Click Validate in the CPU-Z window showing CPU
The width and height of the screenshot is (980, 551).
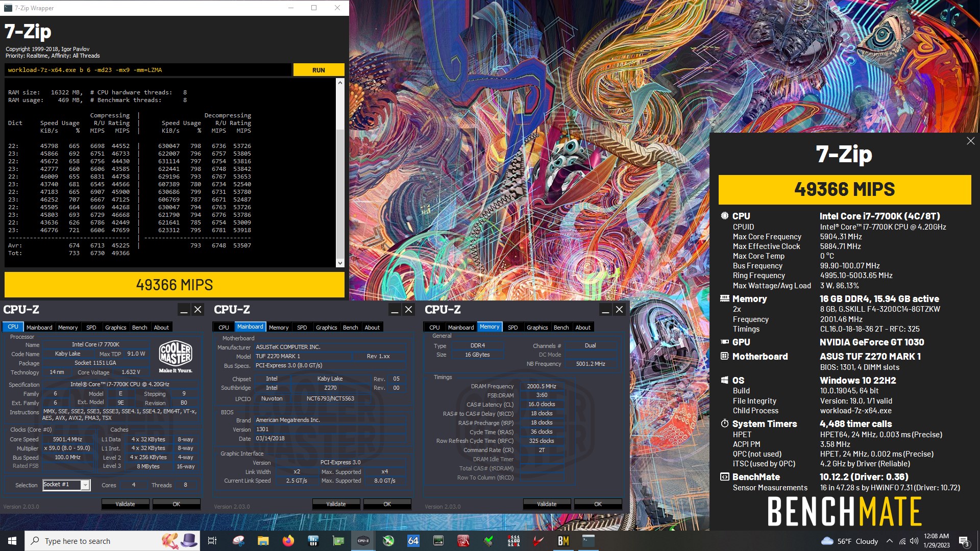point(125,504)
